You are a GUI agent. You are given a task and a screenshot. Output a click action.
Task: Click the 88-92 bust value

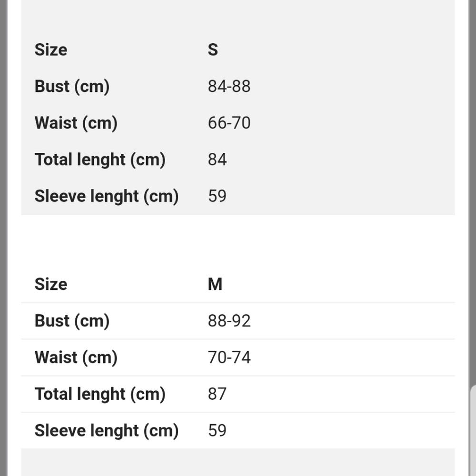(x=229, y=321)
